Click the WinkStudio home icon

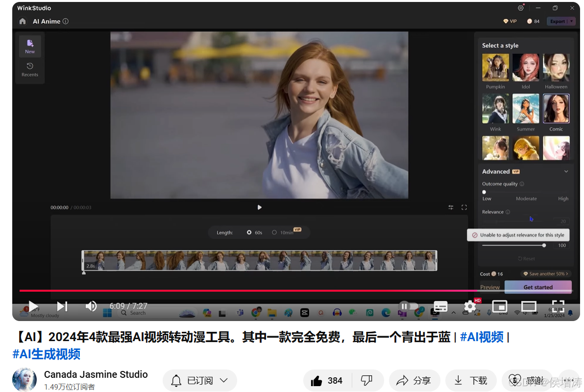click(23, 21)
